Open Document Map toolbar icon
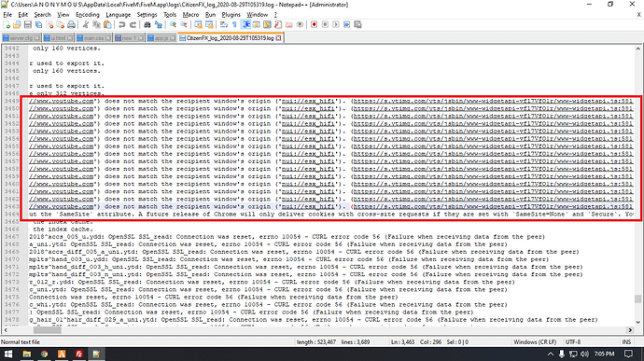 coord(267,24)
